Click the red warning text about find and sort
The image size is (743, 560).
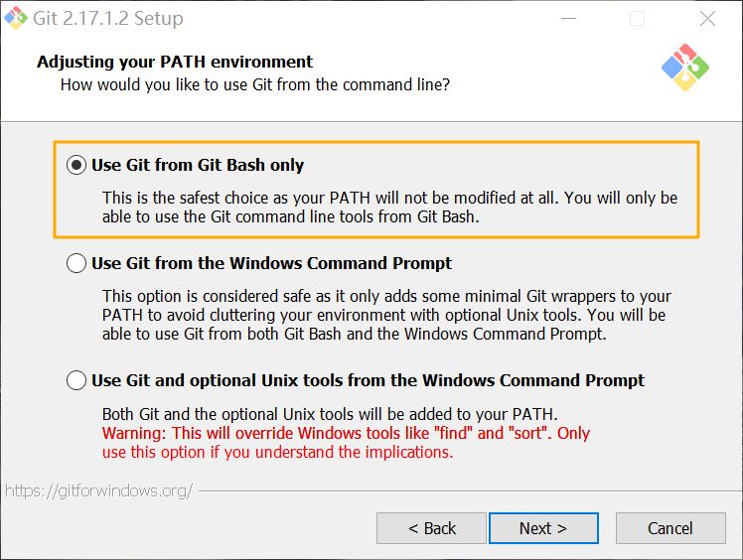point(346,443)
